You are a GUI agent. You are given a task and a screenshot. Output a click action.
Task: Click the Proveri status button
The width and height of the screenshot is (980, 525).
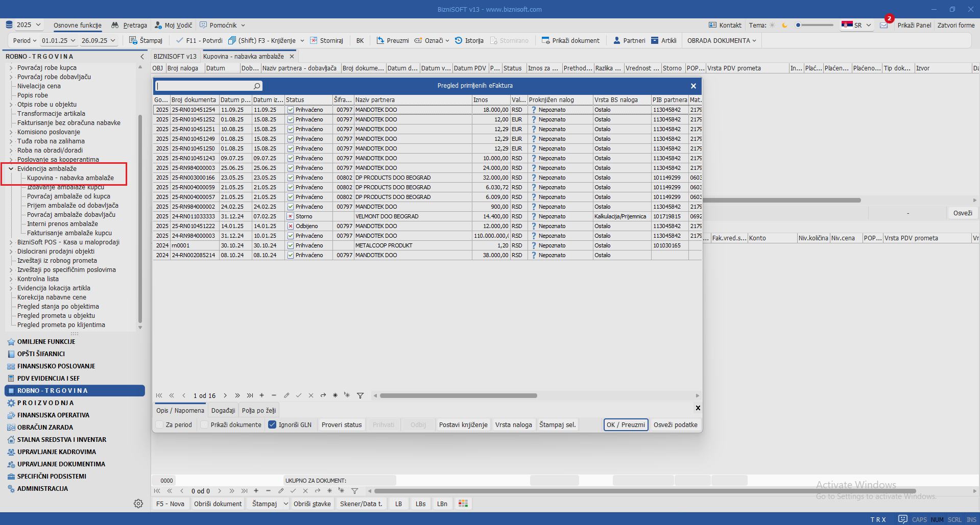(341, 424)
